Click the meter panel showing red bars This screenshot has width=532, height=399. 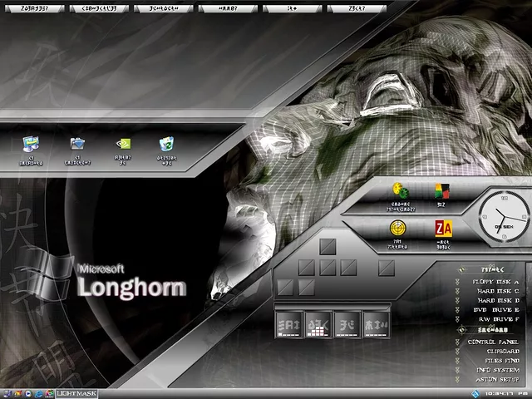point(318,325)
